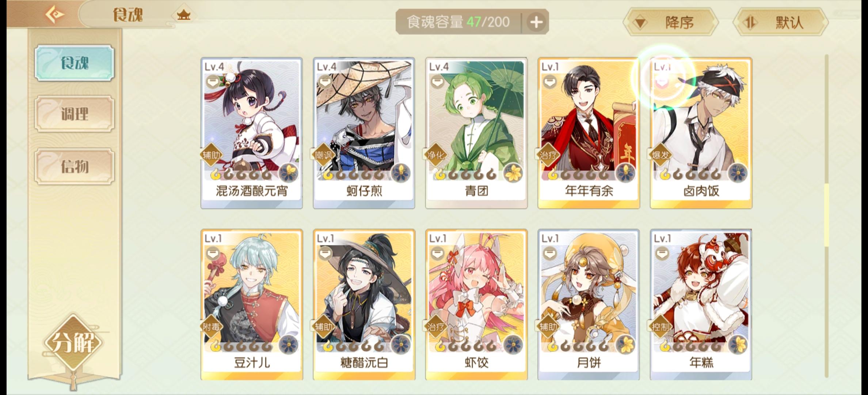This screenshot has height=395, width=868.
Task: Click the vertical scrollbar on the right
Action: point(826,216)
